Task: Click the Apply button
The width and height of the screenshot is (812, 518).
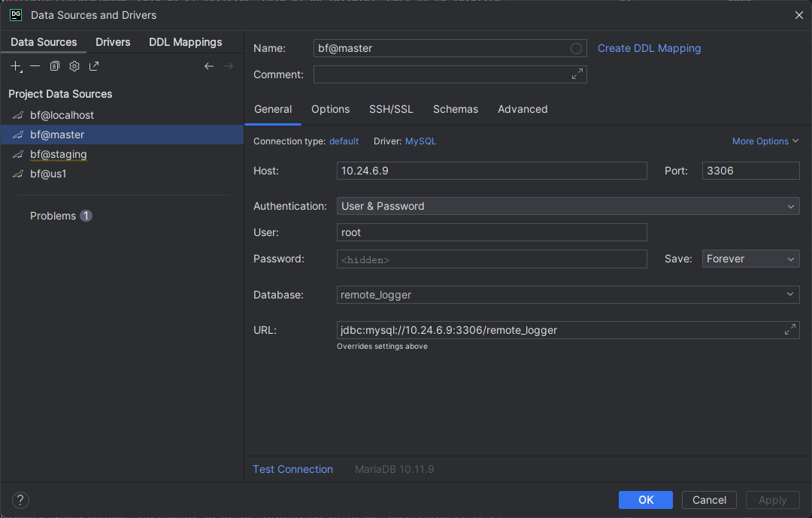Action: pos(772,500)
